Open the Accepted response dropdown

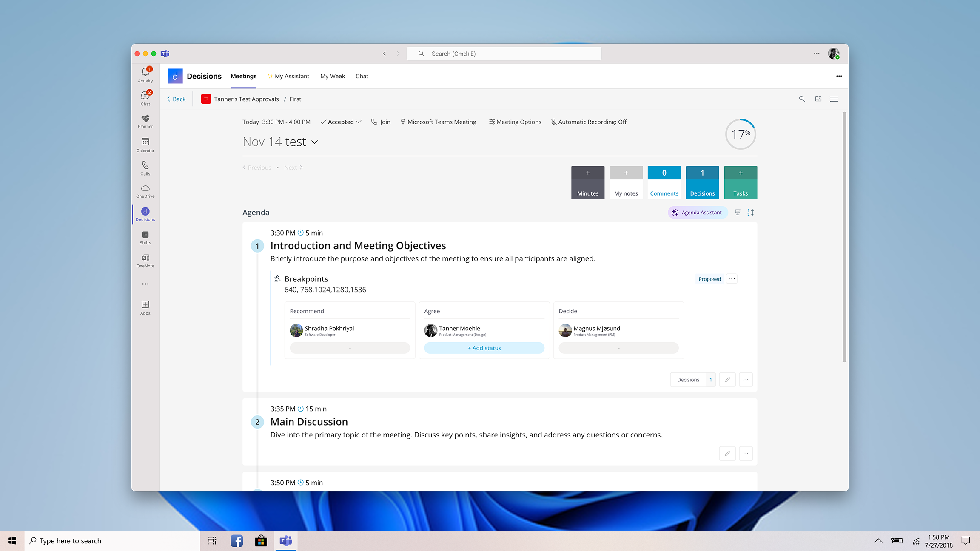pyautogui.click(x=340, y=122)
